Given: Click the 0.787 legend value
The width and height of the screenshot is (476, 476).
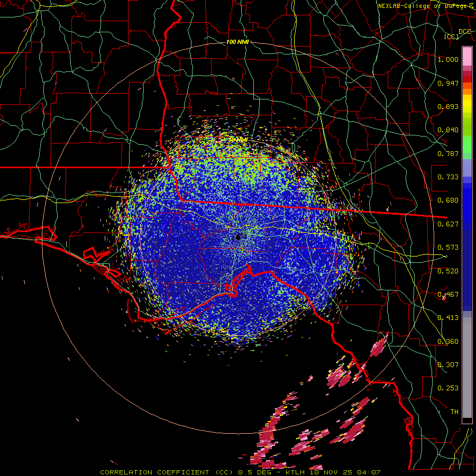Looking at the screenshot, I should [448, 153].
